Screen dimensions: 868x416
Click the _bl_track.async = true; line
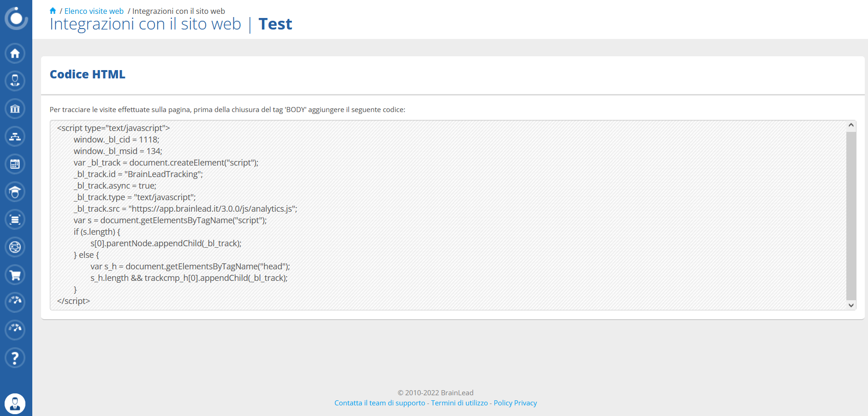[115, 185]
